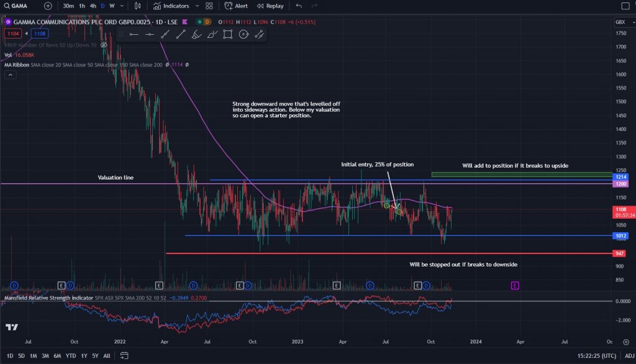Open the candlestick chart style icon

(139, 6)
